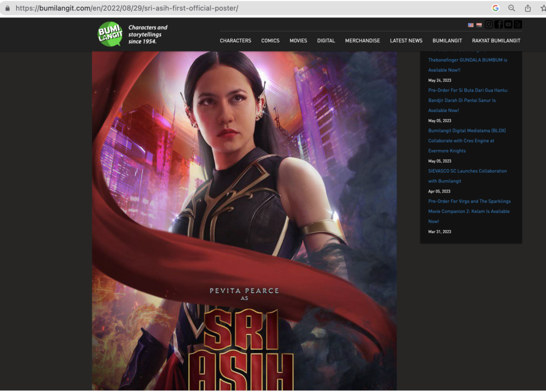Visit Rakyat Bumilangit menu item
546x392 pixels.
coord(496,41)
